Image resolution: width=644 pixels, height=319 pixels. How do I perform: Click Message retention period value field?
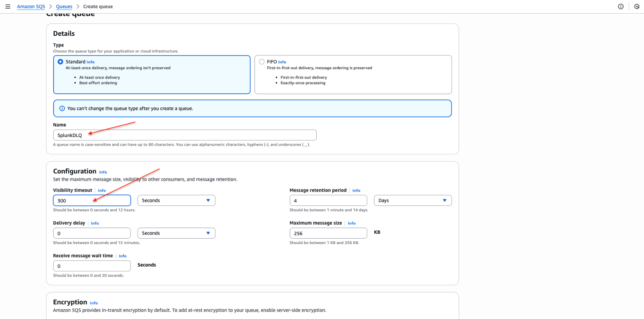[328, 201]
